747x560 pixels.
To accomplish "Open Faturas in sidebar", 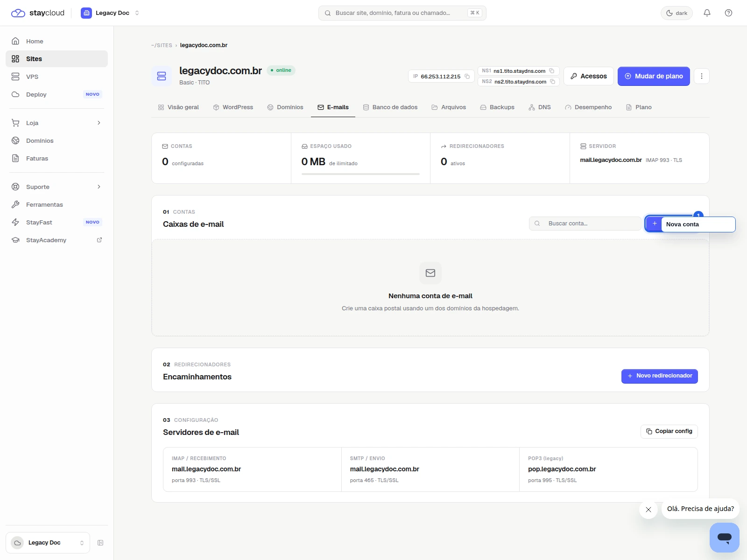I will pyautogui.click(x=56, y=158).
